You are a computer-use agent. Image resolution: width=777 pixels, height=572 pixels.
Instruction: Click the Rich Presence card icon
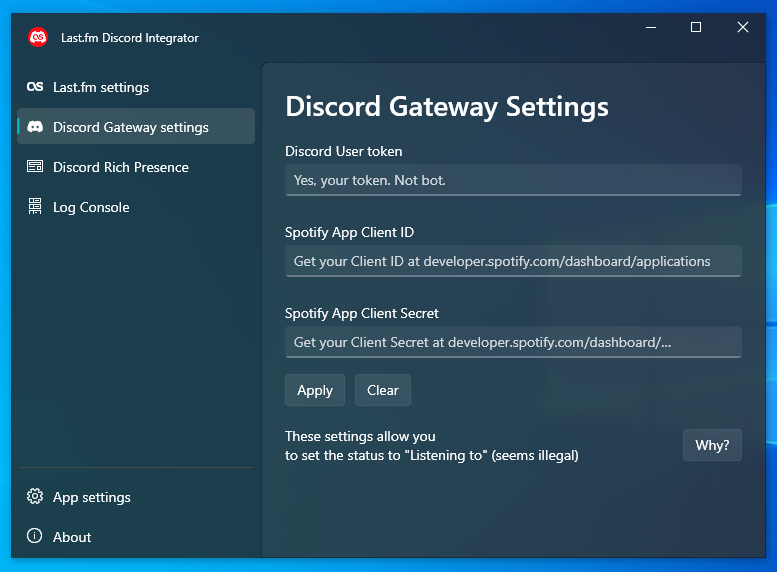click(35, 167)
